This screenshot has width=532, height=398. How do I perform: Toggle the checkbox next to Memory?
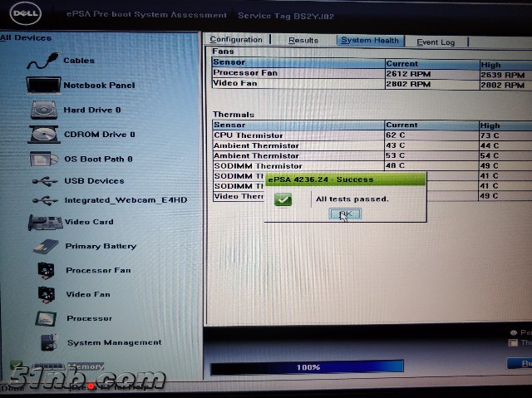(16, 366)
